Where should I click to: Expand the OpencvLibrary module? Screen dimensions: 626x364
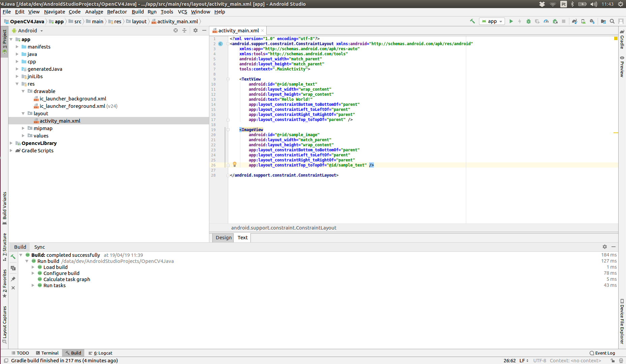click(x=11, y=143)
